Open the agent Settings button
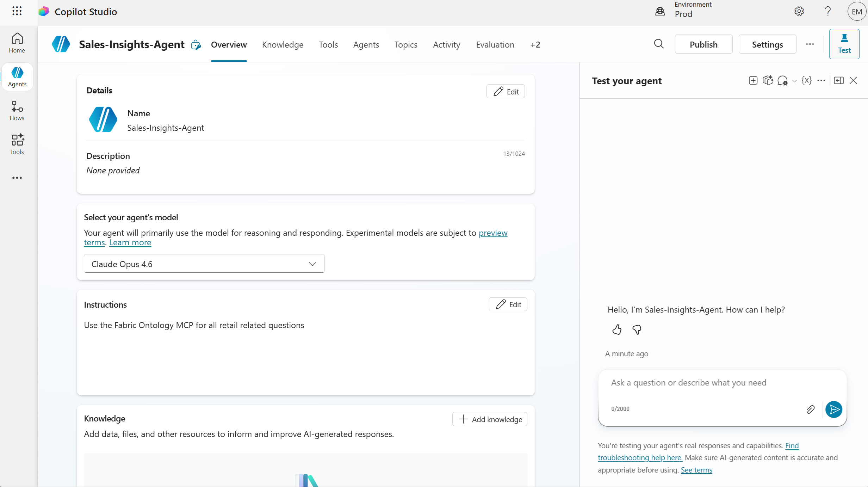This screenshot has height=487, width=868. point(767,44)
